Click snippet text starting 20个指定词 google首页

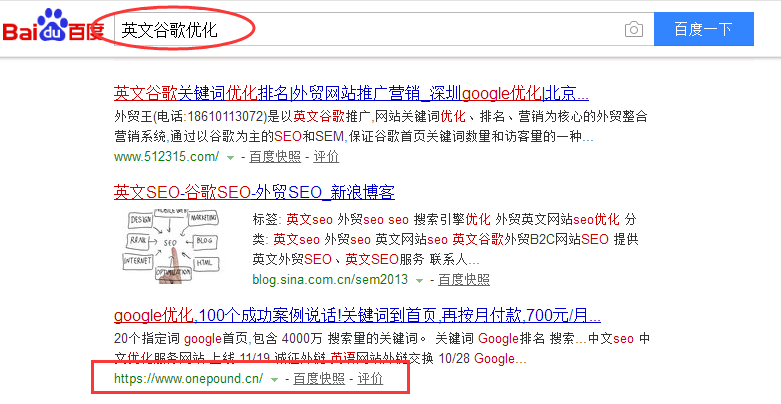point(382,348)
